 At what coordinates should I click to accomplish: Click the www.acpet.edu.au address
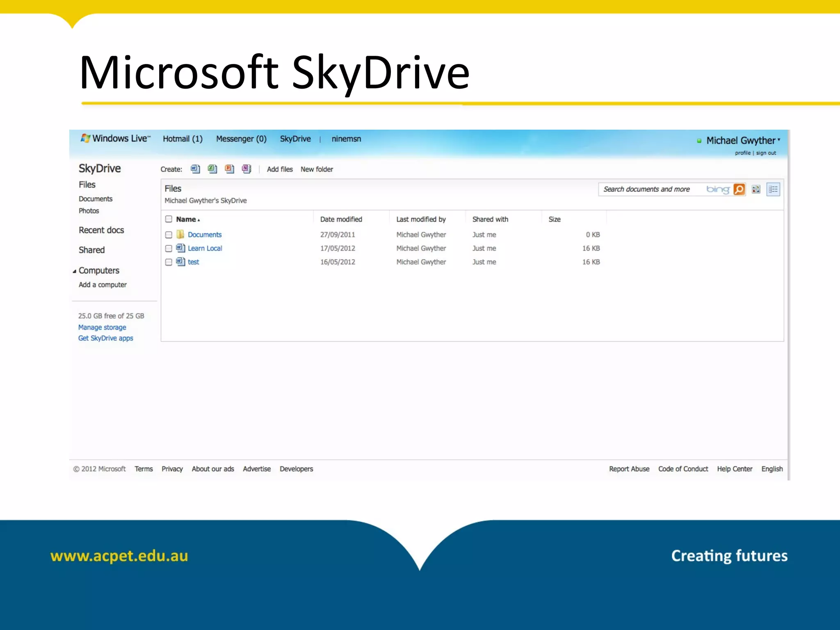click(x=119, y=556)
